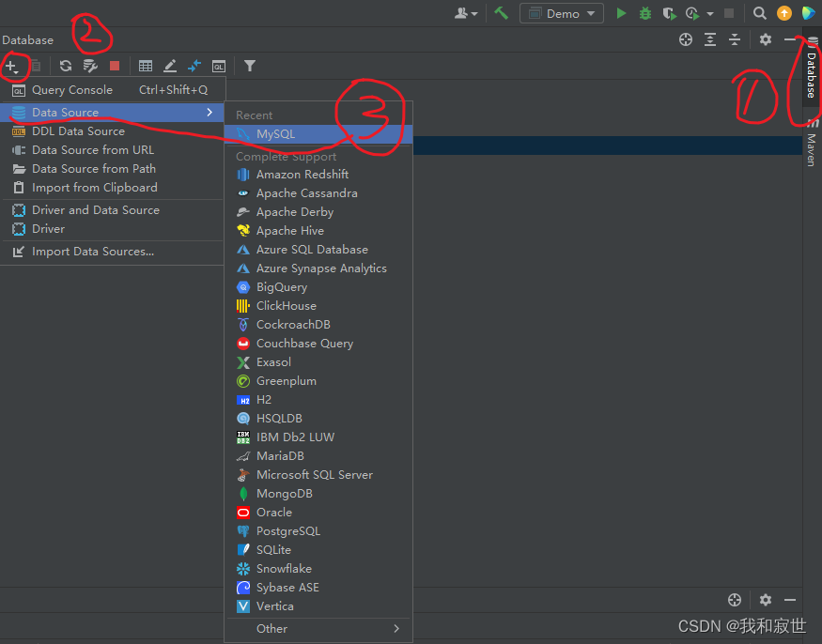
Task: Click Expand All icon in Database header
Action: pyautogui.click(x=710, y=39)
